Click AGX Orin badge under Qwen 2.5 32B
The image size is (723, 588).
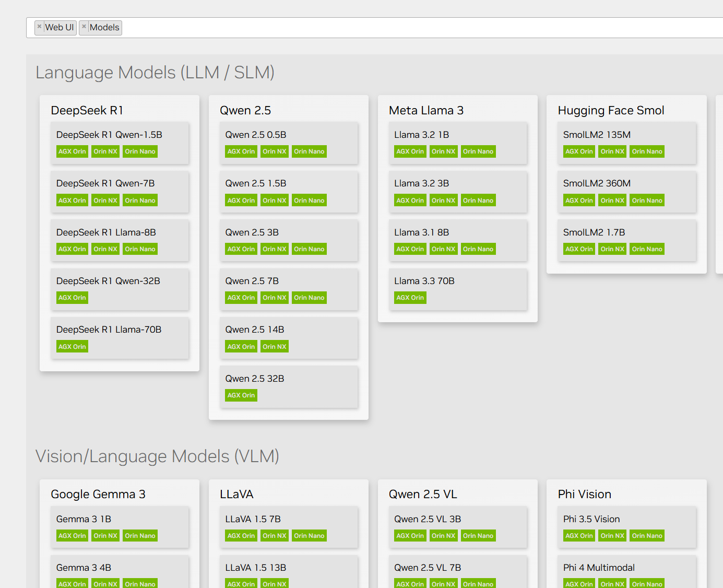241,395
